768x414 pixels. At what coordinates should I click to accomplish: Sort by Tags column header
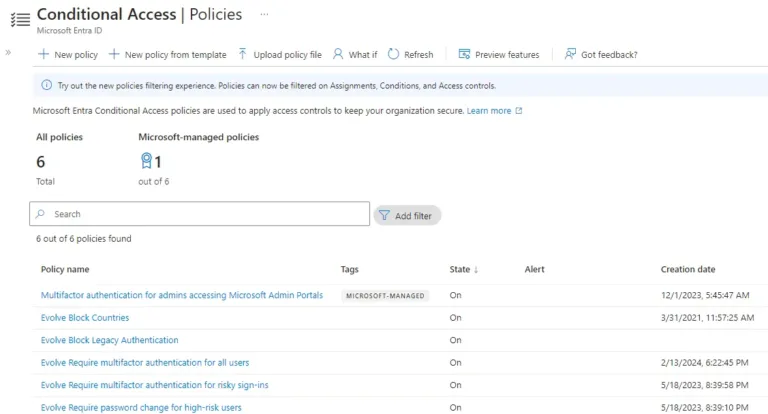350,269
